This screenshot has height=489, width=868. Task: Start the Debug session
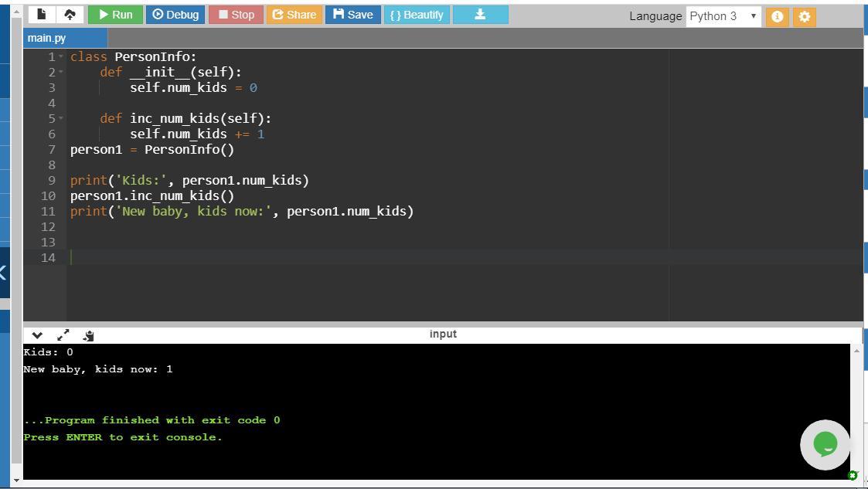coord(175,15)
